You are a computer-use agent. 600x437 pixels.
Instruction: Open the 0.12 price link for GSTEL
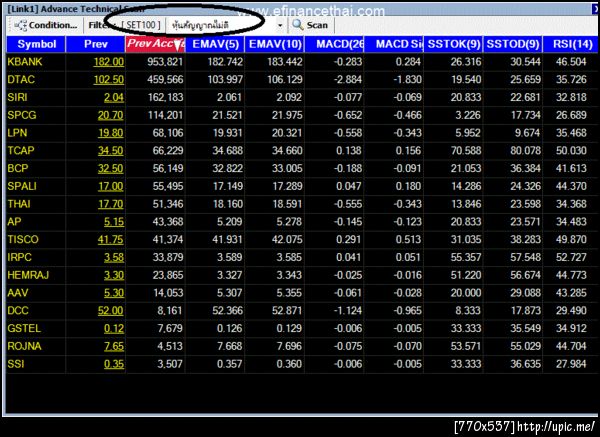[114, 328]
